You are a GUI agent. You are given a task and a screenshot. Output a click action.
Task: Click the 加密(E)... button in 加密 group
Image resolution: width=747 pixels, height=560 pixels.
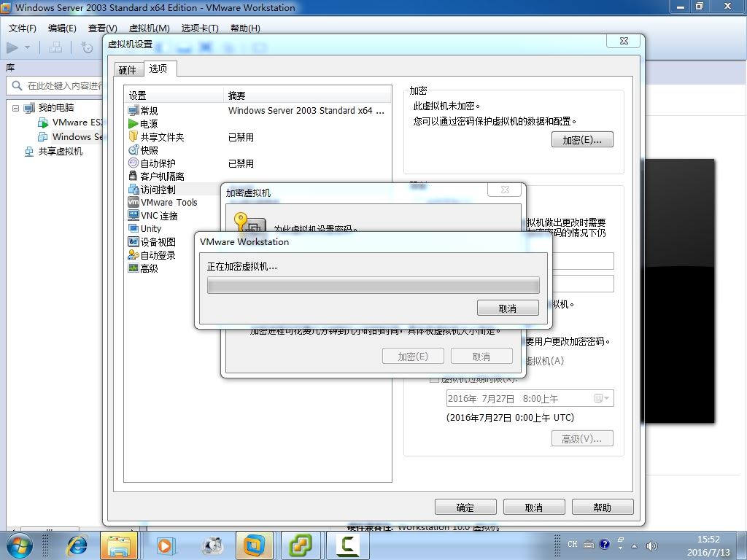click(582, 139)
